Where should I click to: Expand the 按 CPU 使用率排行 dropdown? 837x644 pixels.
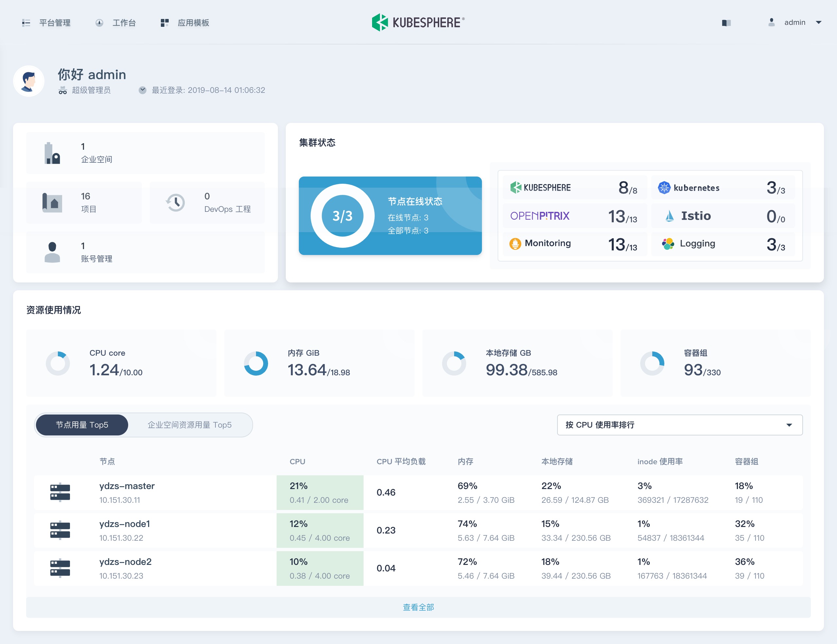[x=679, y=425]
